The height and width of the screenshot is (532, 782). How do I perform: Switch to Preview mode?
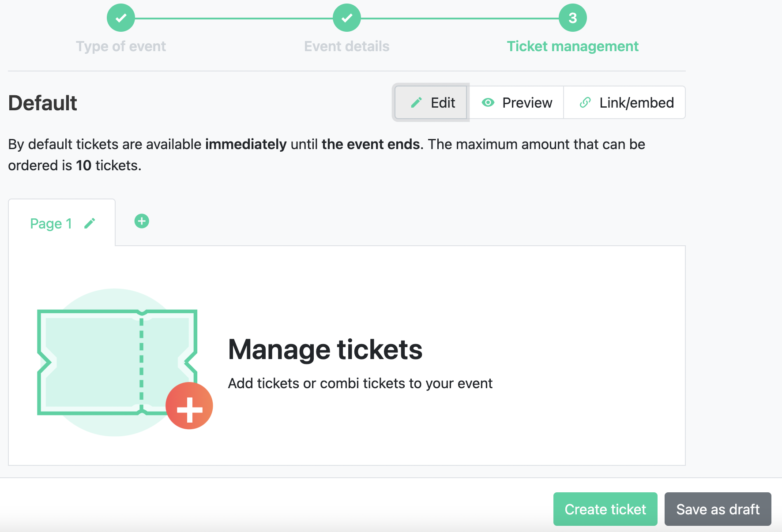click(516, 103)
